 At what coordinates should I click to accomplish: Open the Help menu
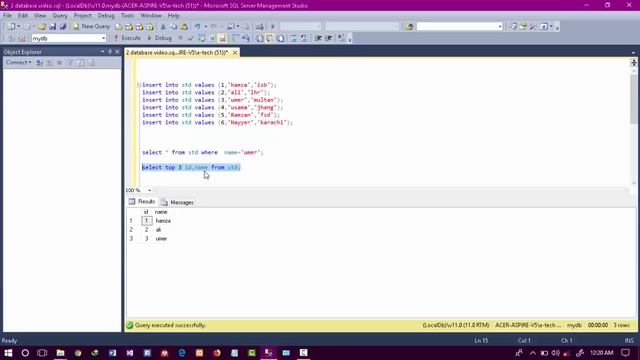173,16
